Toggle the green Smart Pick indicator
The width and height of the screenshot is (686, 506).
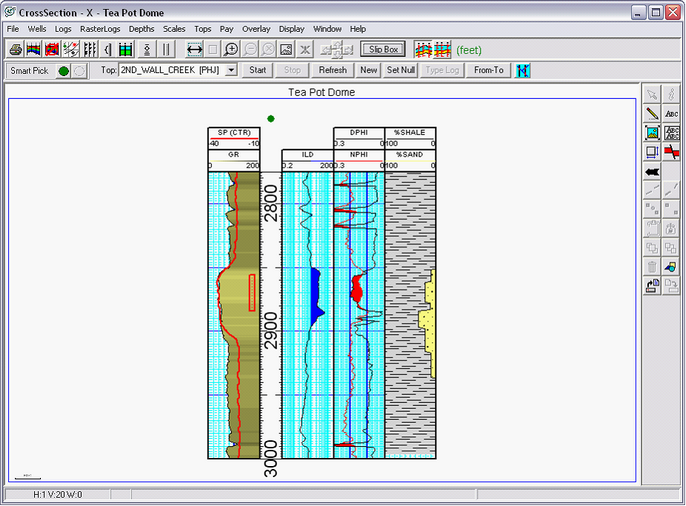click(64, 71)
